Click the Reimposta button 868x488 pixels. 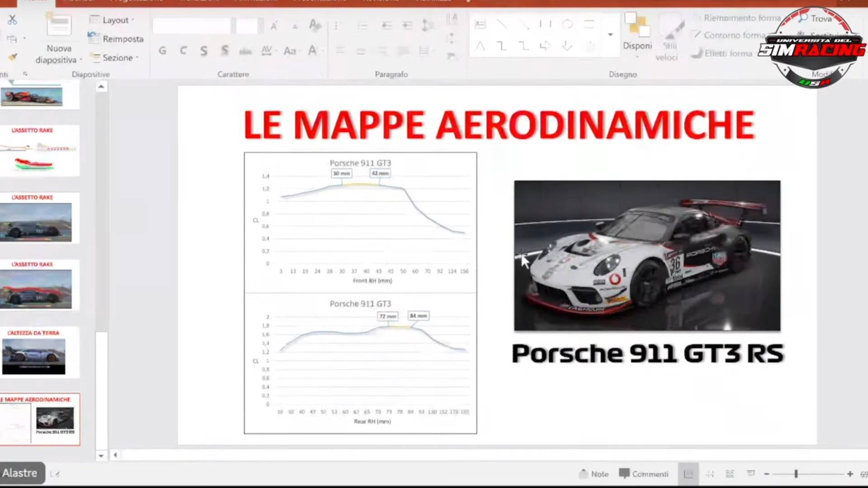pos(116,39)
